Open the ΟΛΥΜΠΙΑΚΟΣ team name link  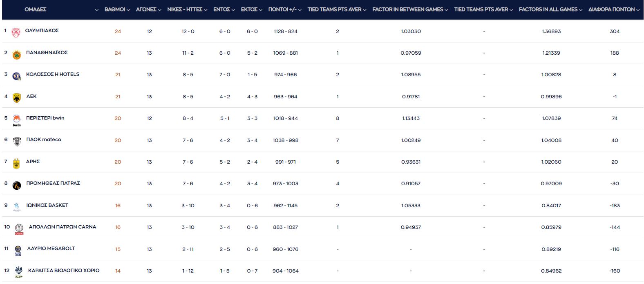pyautogui.click(x=42, y=31)
